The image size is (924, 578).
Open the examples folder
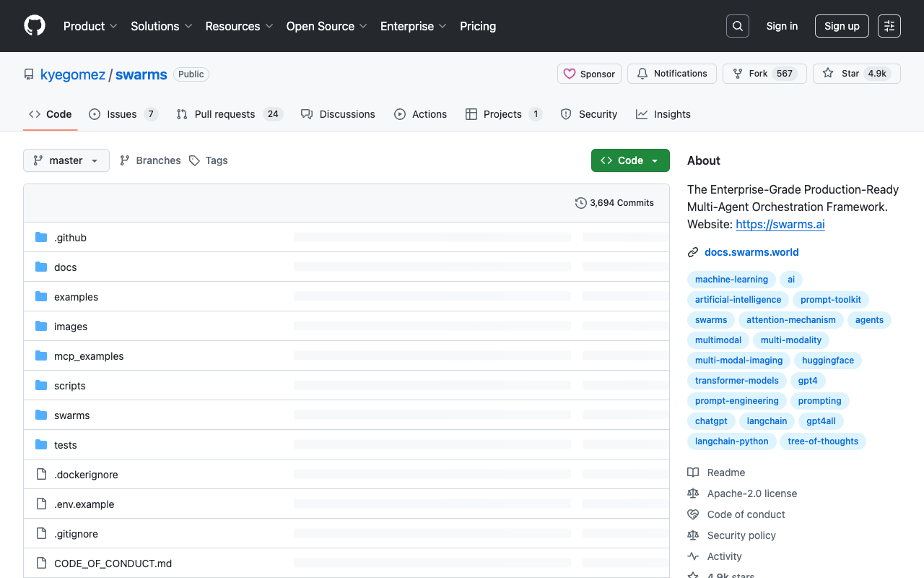pyautogui.click(x=76, y=297)
